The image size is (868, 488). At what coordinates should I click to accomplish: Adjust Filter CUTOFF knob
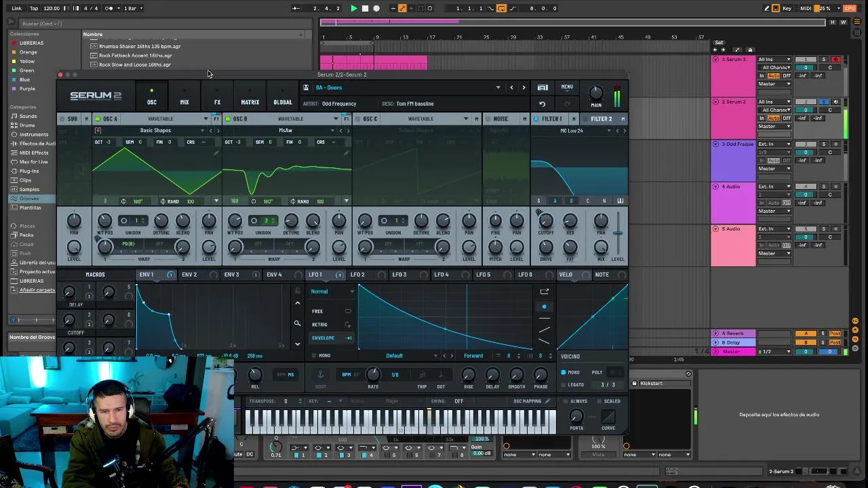pyautogui.click(x=546, y=220)
